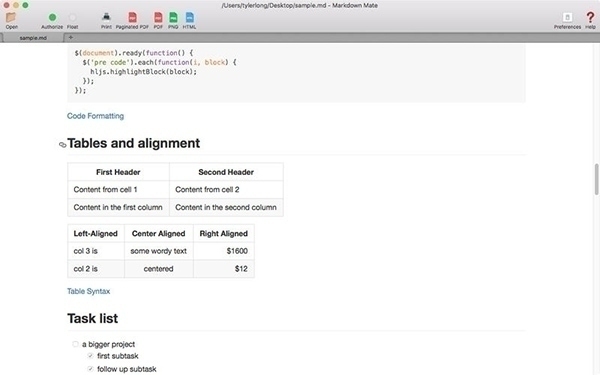Export document with the PDF icon
The width and height of the screenshot is (600, 375).
(158, 17)
